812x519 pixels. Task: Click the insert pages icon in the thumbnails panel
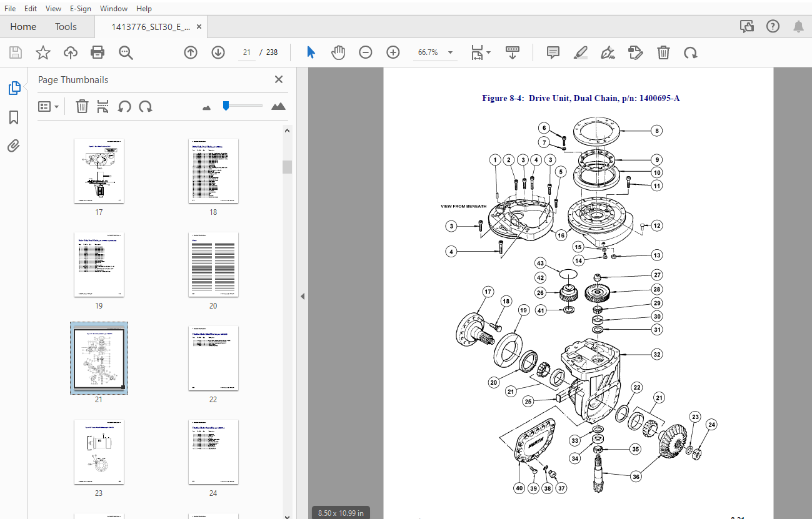point(103,106)
